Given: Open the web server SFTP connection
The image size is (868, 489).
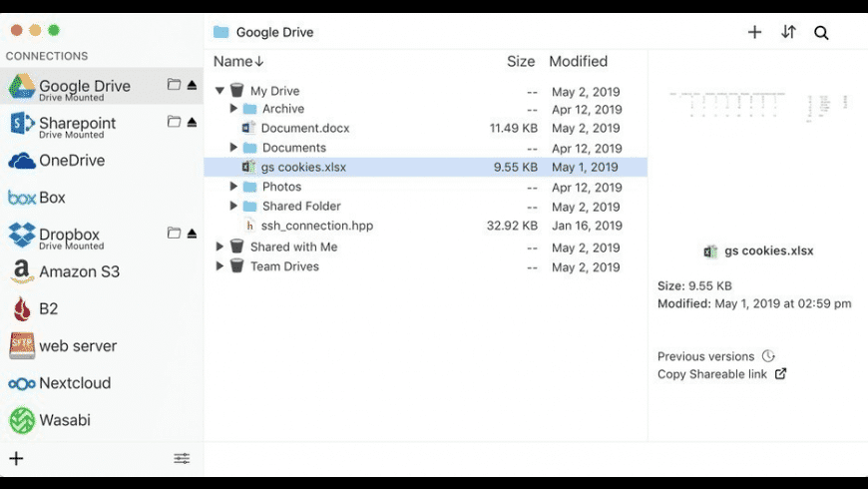Looking at the screenshot, I should 102,346.
